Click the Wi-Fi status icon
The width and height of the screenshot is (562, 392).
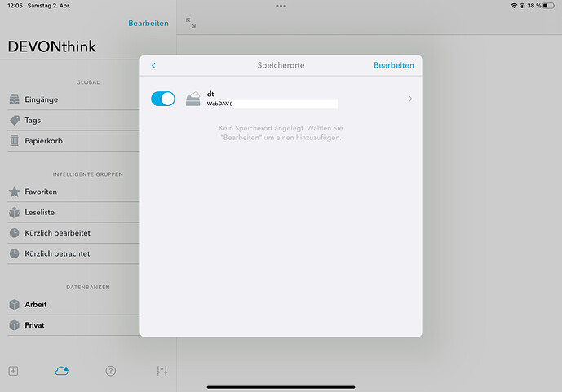click(x=514, y=6)
